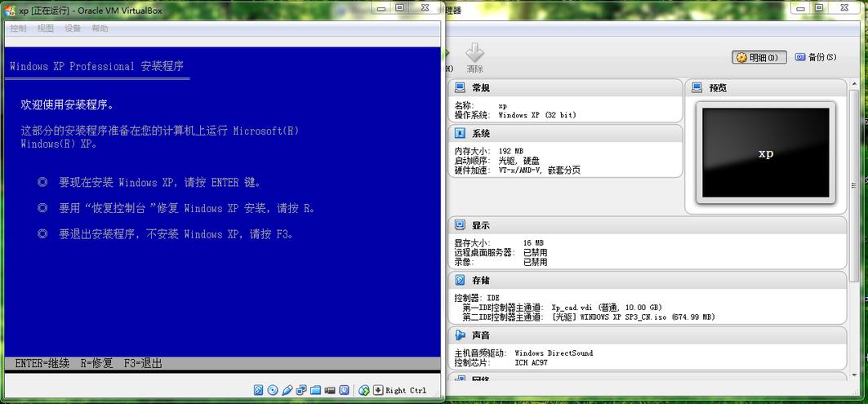Click the chip icon beside 系统
This screenshot has width=868, height=408.
pyautogui.click(x=460, y=133)
